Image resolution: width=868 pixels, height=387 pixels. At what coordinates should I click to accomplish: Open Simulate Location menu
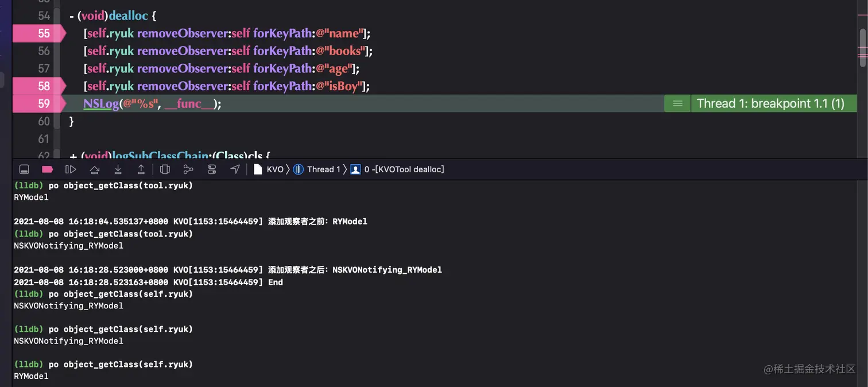click(x=235, y=169)
